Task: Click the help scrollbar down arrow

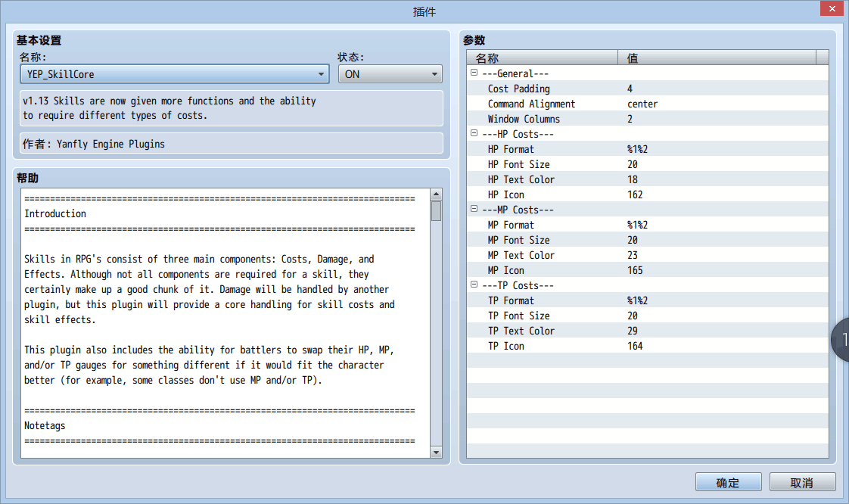Action: pos(436,452)
